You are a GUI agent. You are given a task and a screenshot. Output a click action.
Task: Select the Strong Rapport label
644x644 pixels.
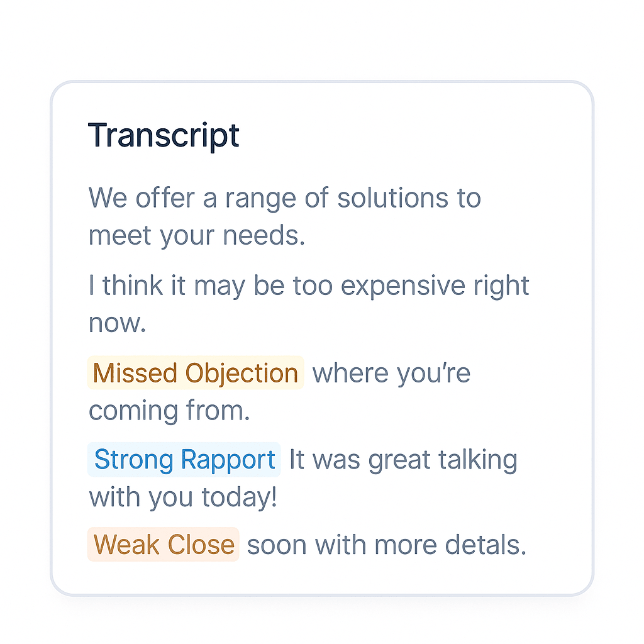(184, 460)
